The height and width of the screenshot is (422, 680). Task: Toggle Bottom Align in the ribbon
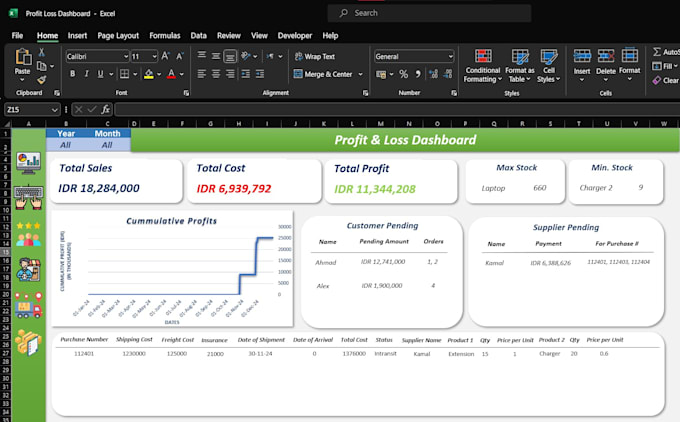[230, 56]
